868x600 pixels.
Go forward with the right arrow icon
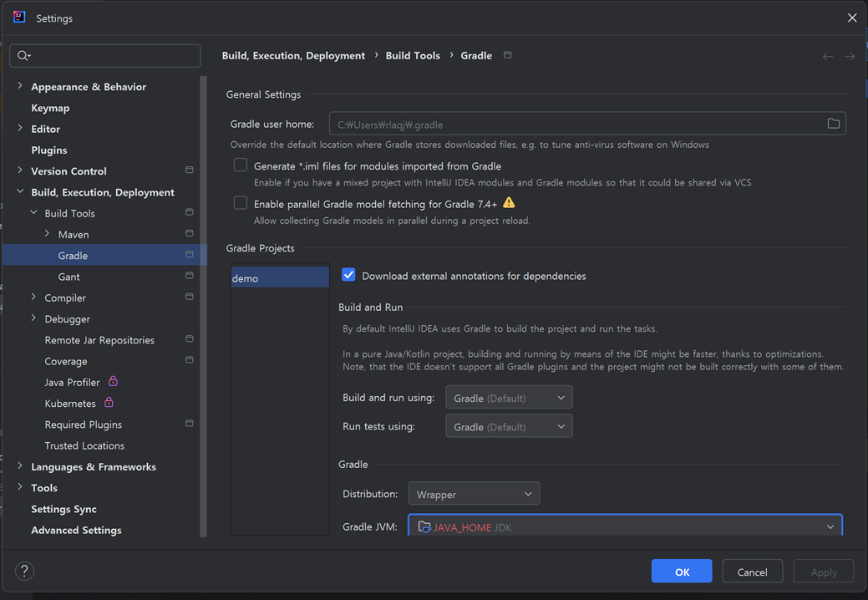pos(849,57)
